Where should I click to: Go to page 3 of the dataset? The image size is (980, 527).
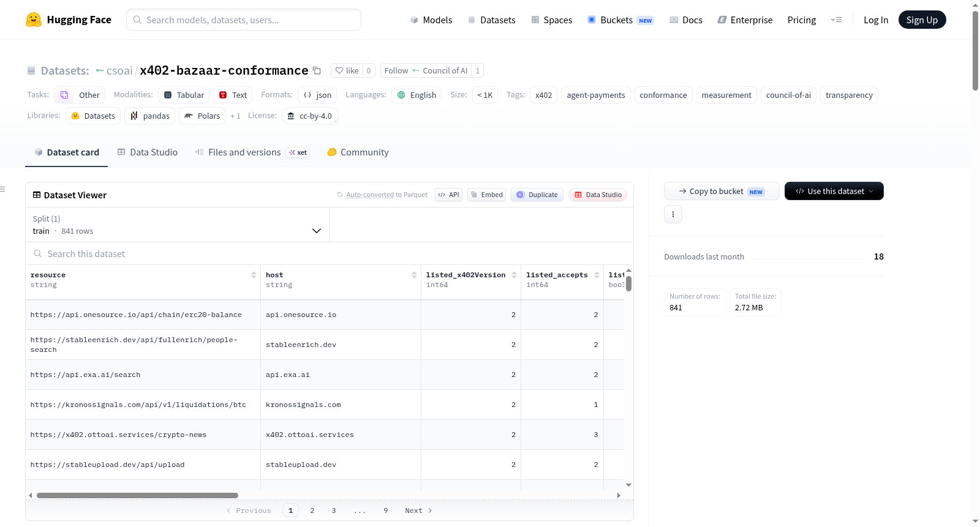[334, 510]
